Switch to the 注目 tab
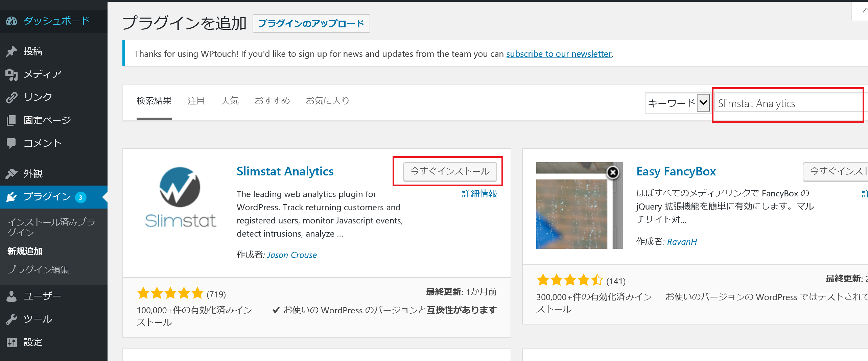The width and height of the screenshot is (868, 361). [196, 101]
